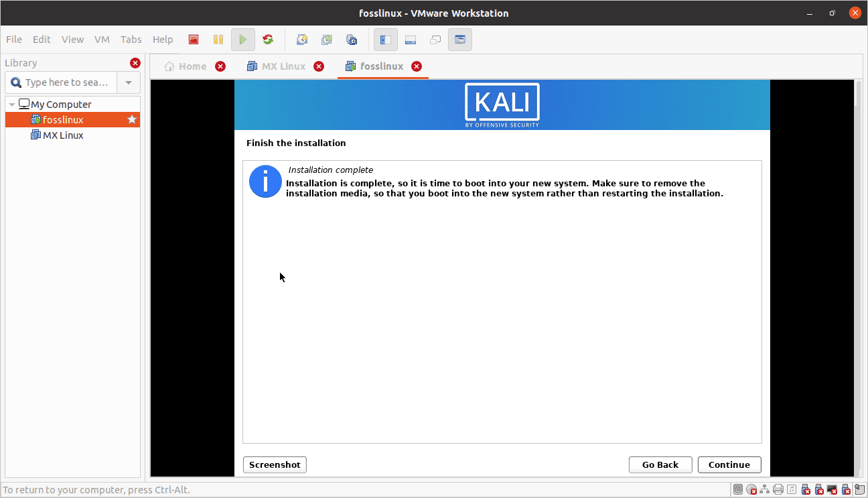Toggle the thumbnail bar icon
The width and height of the screenshot is (868, 498).
coord(411,40)
